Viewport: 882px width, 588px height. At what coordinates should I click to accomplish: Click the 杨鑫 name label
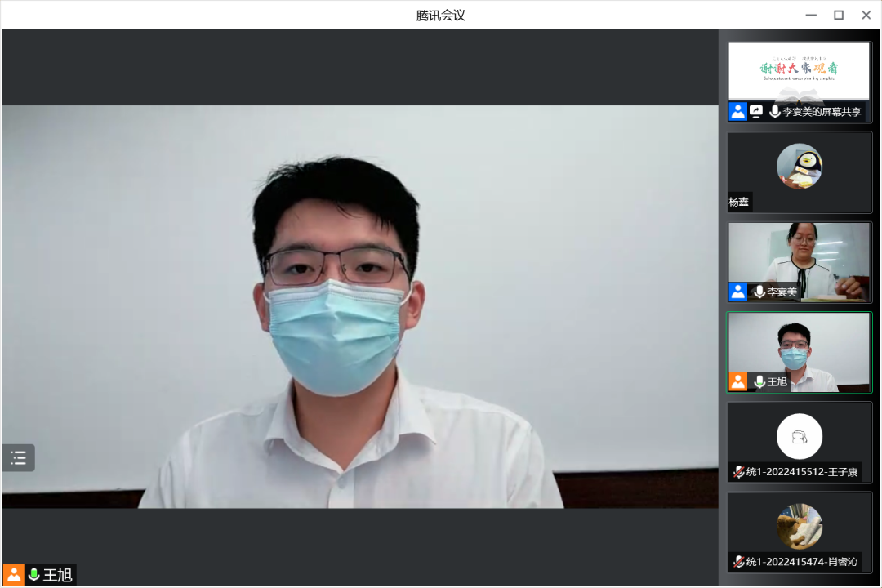739,202
